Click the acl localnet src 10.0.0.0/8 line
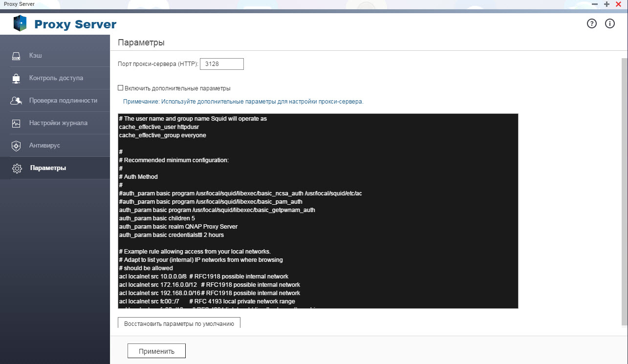This screenshot has width=628, height=364. click(203, 277)
